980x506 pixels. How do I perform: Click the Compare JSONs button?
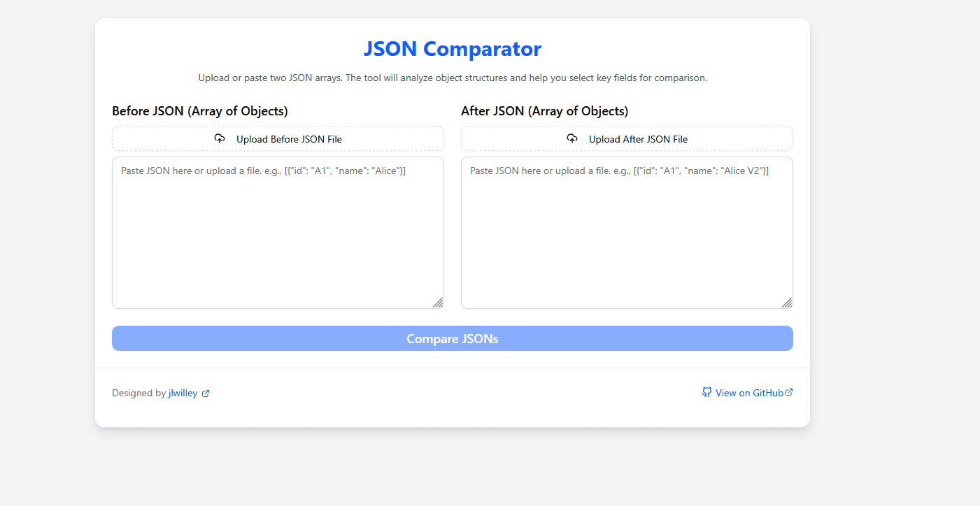453,338
